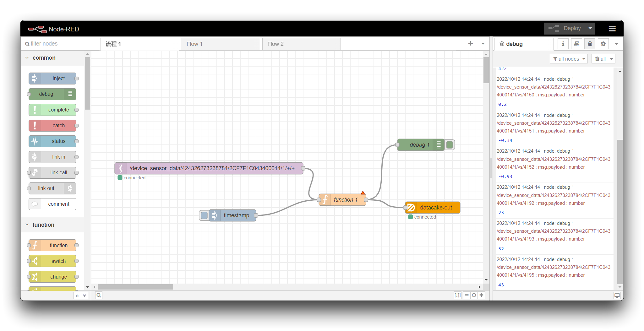Click the payload value 0.2
This screenshot has height=331, width=644.
502,105
